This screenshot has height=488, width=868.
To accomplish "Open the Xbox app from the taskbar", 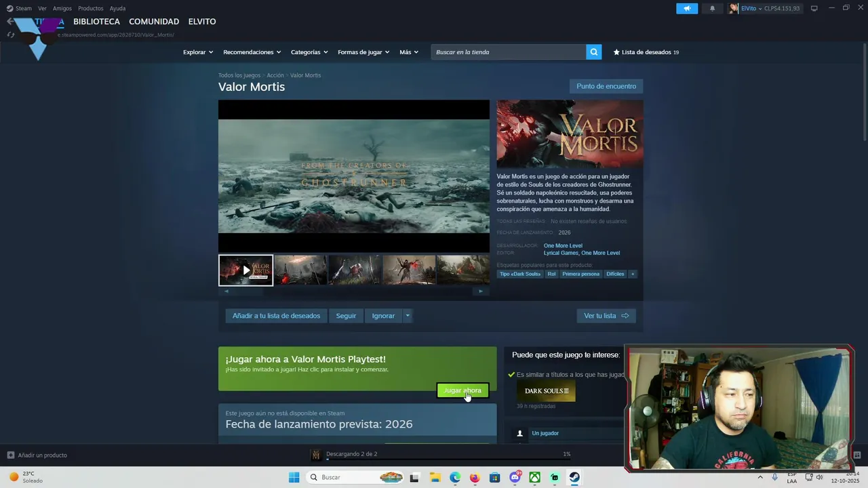I will click(534, 477).
